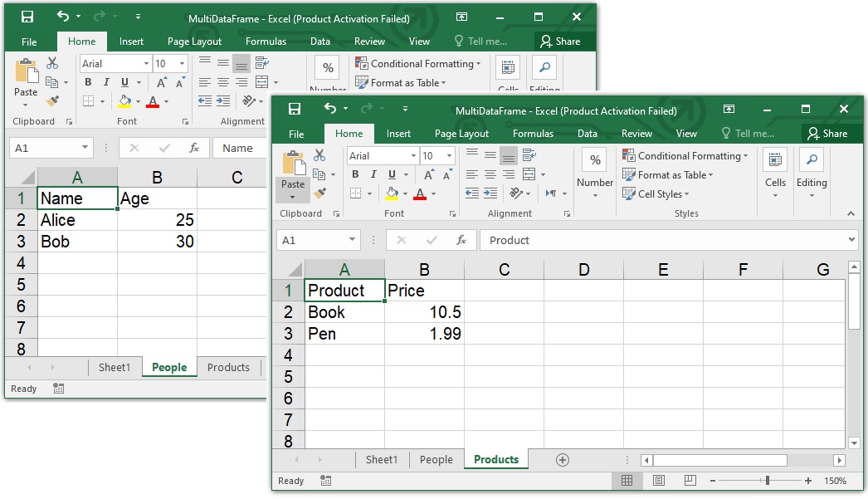This screenshot has height=499, width=868.
Task: Click the Share button
Action: 832,133
